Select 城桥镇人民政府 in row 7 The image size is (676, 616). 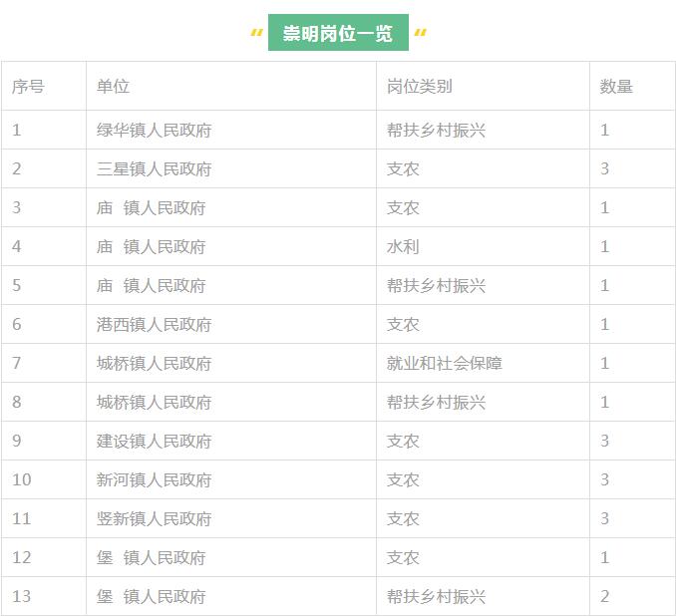(x=154, y=364)
